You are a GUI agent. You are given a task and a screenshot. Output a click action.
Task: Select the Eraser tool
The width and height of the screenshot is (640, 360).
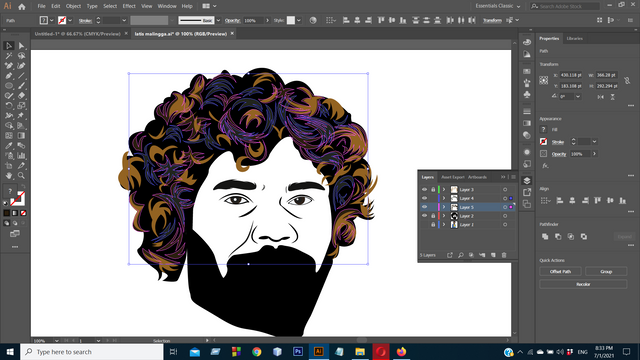point(21,96)
